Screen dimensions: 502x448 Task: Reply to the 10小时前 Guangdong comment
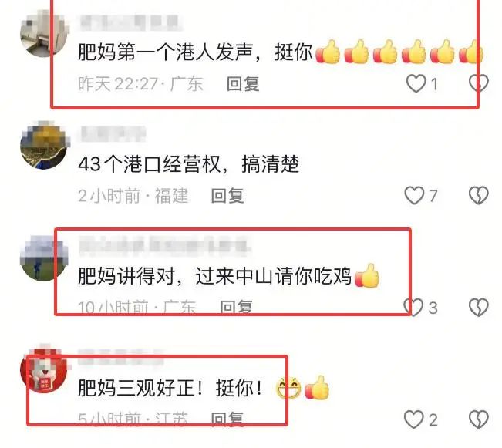point(236,308)
